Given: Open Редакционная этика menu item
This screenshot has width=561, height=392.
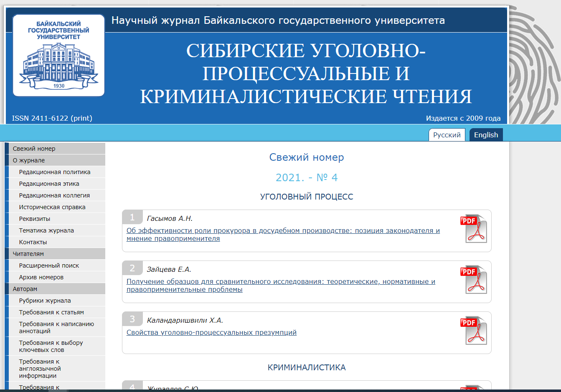Looking at the screenshot, I should pos(49,184).
